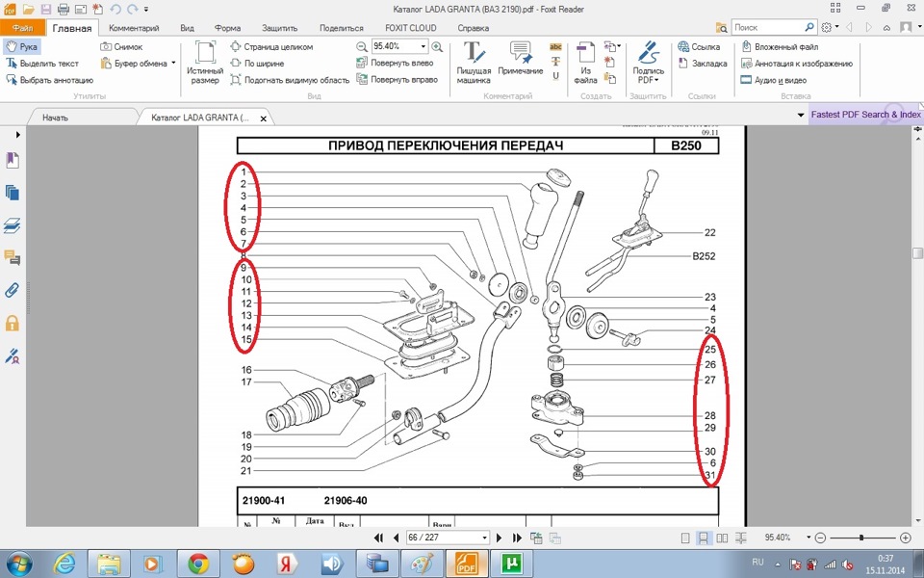Open the Комментарий ribbon tab

click(x=134, y=28)
